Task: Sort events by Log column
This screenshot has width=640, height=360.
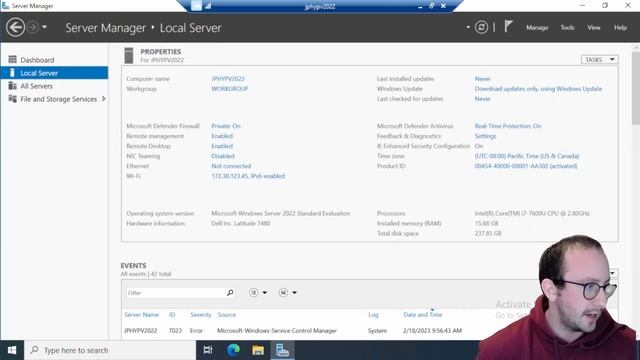Action: point(373,315)
